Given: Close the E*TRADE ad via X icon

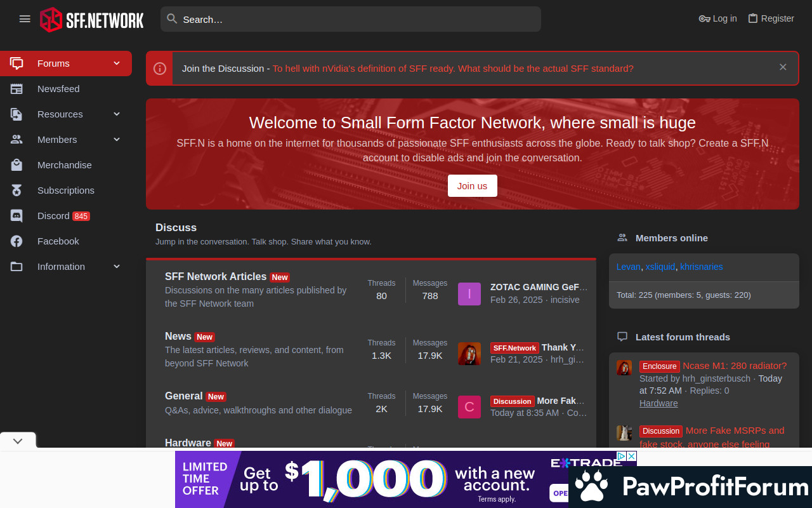Looking at the screenshot, I should coord(631,456).
